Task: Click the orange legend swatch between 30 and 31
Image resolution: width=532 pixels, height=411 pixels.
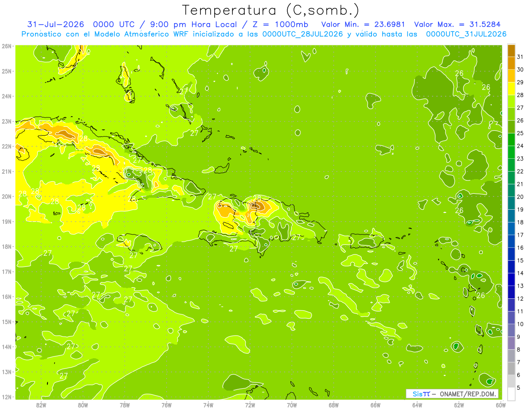Action: coord(511,63)
